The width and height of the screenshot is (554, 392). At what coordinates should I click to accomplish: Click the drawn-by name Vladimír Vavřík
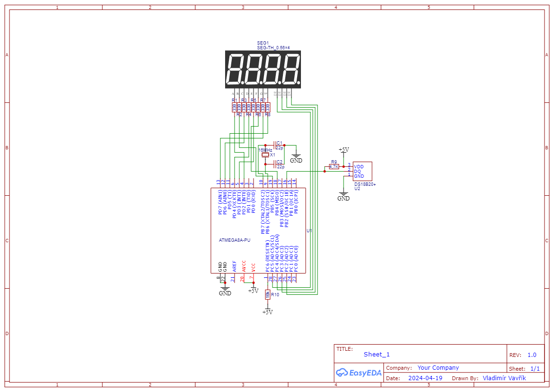(504, 378)
